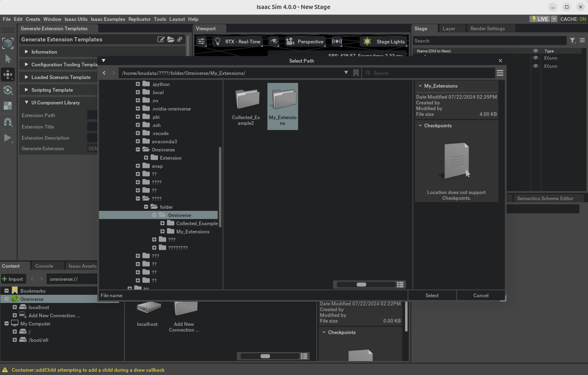Click the viewport eye display icon
Viewport: 588px width, 375px height.
tap(274, 41)
